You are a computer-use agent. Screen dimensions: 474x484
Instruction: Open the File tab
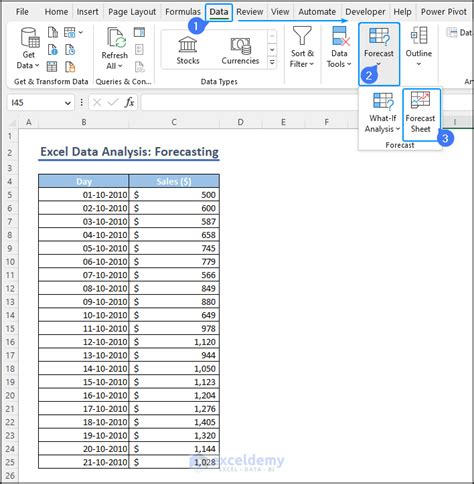pyautogui.click(x=22, y=12)
